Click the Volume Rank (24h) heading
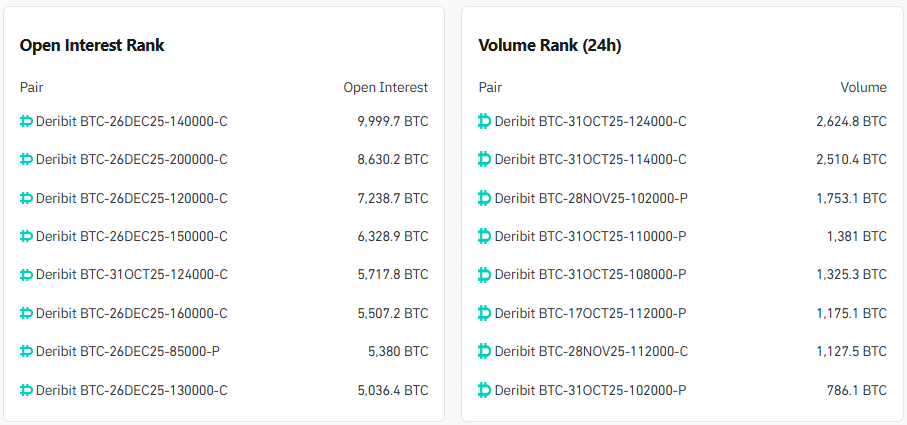 551,45
